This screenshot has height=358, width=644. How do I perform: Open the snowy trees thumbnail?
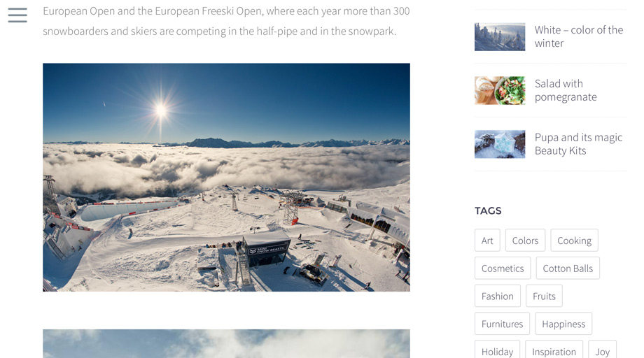tap(499, 37)
